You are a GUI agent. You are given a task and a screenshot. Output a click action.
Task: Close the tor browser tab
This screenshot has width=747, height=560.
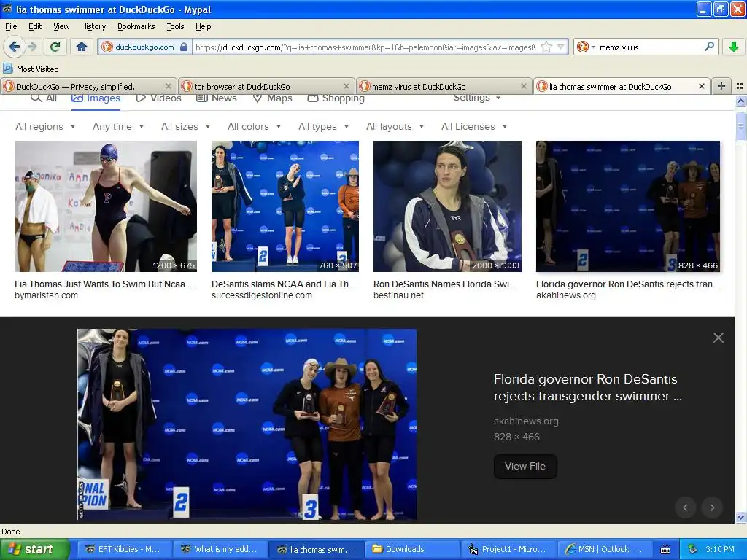347,86
